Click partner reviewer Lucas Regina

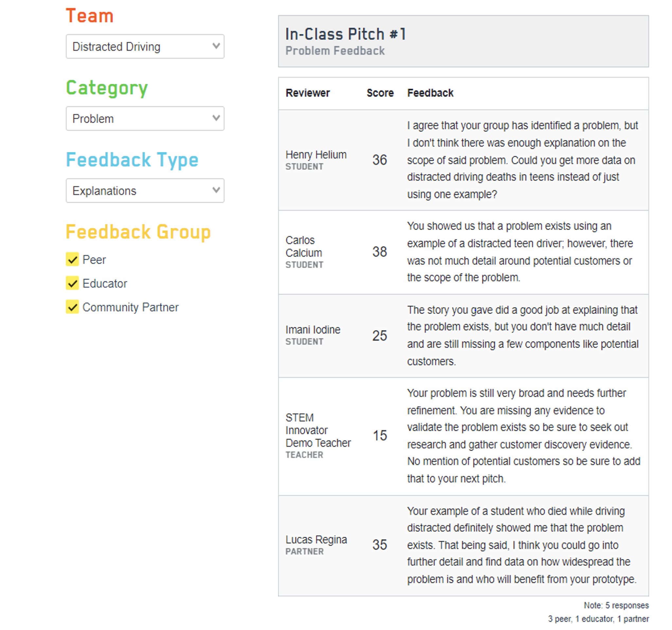point(316,539)
